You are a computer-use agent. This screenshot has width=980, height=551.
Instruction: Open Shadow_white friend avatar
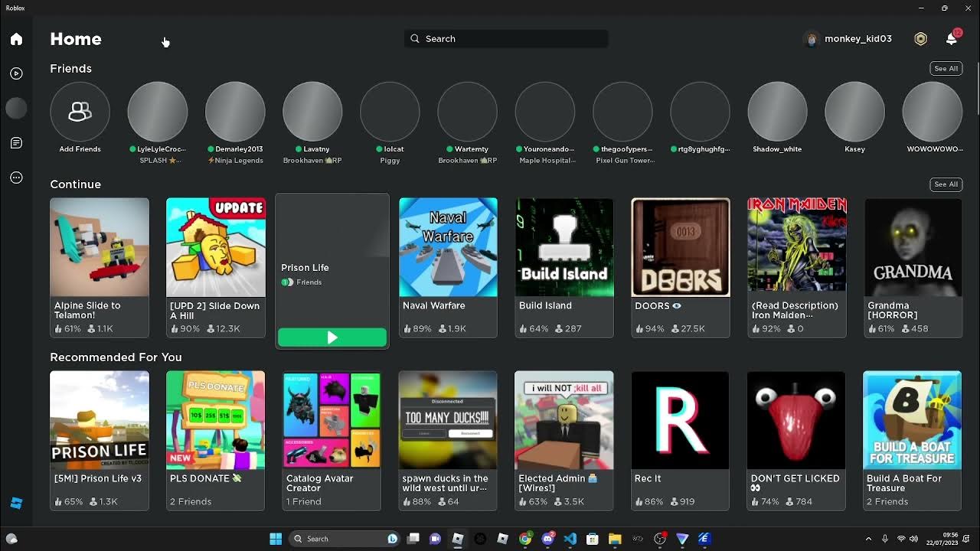[777, 112]
